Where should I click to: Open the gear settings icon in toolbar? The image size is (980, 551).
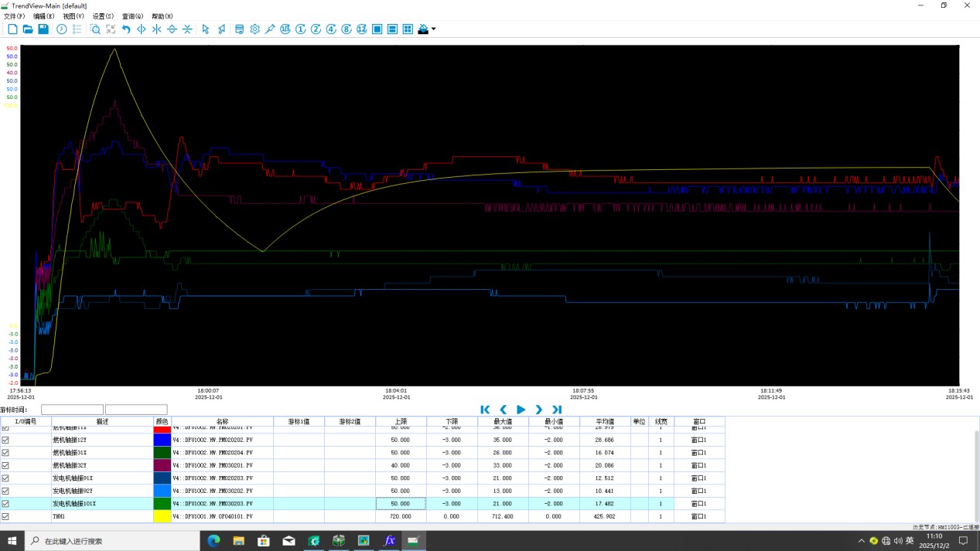click(x=254, y=29)
